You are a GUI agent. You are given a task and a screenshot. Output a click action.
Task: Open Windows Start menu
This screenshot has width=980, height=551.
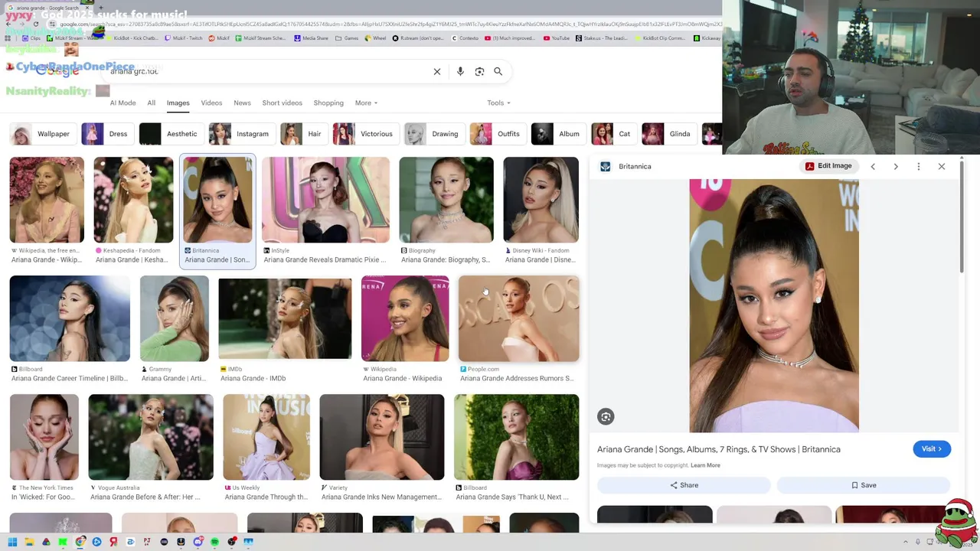pyautogui.click(x=12, y=542)
